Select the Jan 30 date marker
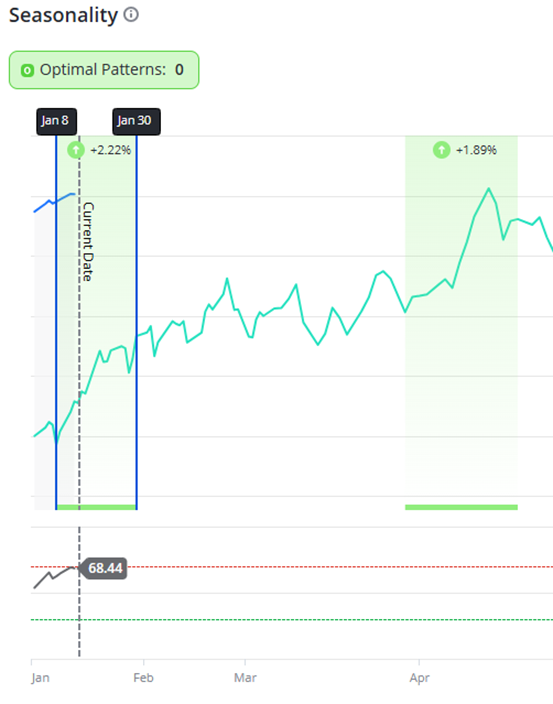The image size is (553, 704). point(136,121)
